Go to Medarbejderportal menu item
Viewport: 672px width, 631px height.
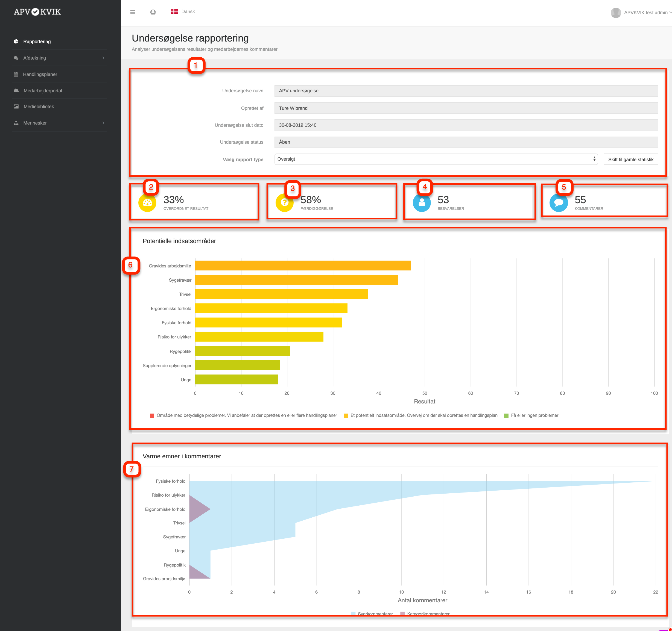click(43, 90)
